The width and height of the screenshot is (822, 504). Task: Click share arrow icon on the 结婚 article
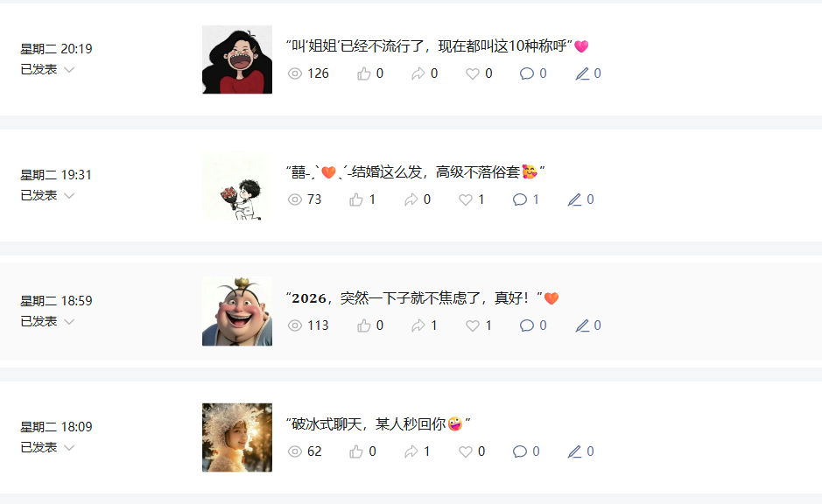coord(411,199)
